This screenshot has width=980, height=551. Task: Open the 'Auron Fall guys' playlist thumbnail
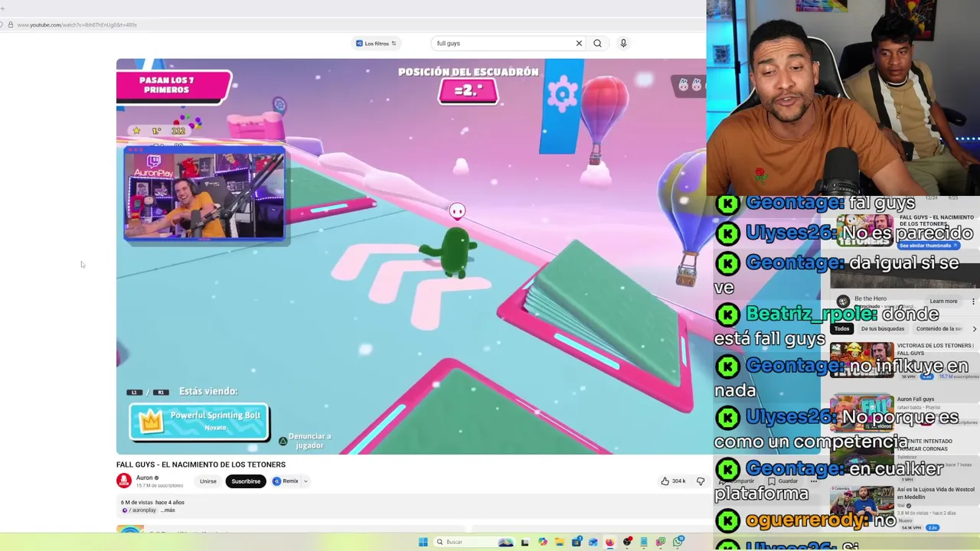click(x=861, y=414)
